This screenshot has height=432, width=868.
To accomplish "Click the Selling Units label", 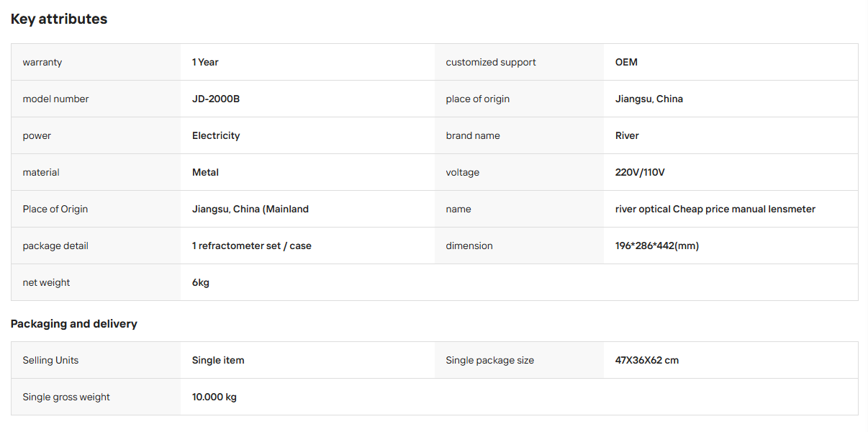I will 51,360.
